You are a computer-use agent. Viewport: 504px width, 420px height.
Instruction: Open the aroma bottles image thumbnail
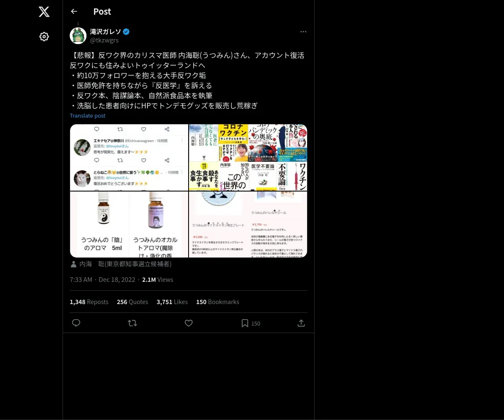click(129, 224)
